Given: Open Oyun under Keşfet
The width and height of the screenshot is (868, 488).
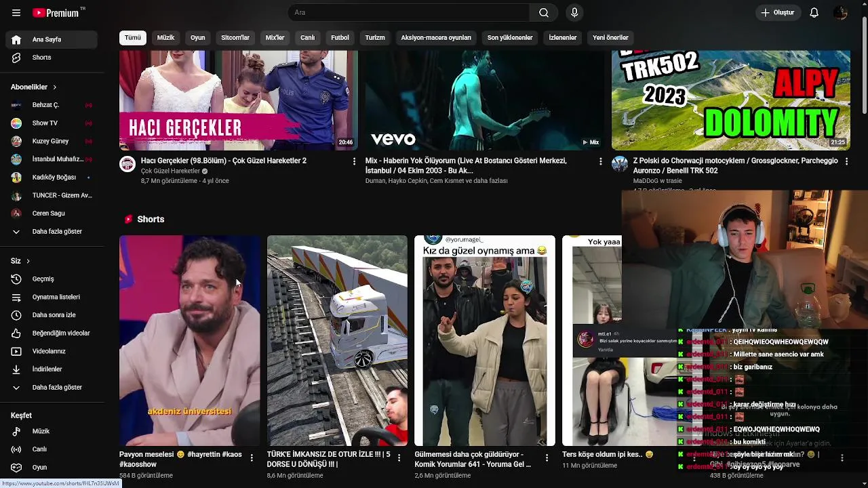Looking at the screenshot, I should tap(52, 467).
